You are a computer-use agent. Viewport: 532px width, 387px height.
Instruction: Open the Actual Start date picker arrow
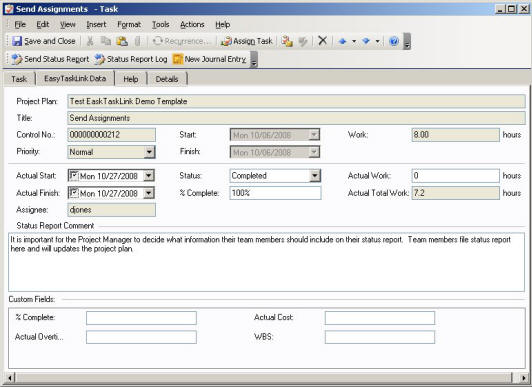(149, 175)
